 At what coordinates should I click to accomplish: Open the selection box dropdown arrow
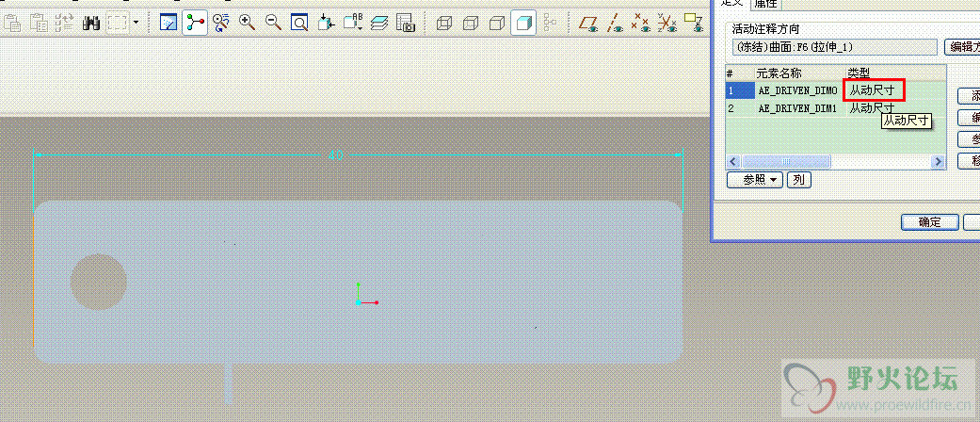tap(136, 24)
